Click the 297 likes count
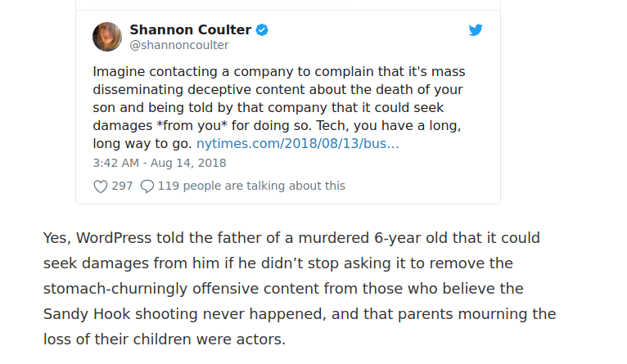The image size is (627, 364). tap(122, 186)
